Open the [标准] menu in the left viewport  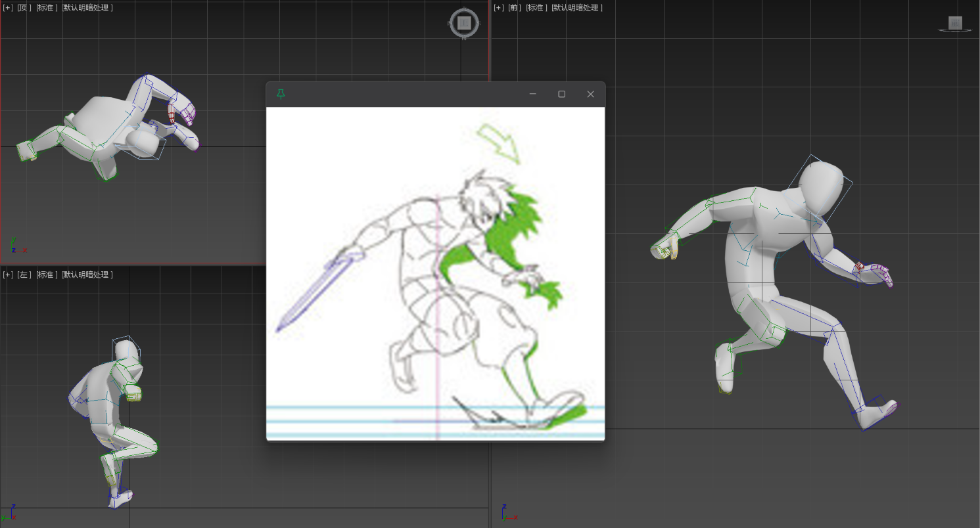click(47, 275)
